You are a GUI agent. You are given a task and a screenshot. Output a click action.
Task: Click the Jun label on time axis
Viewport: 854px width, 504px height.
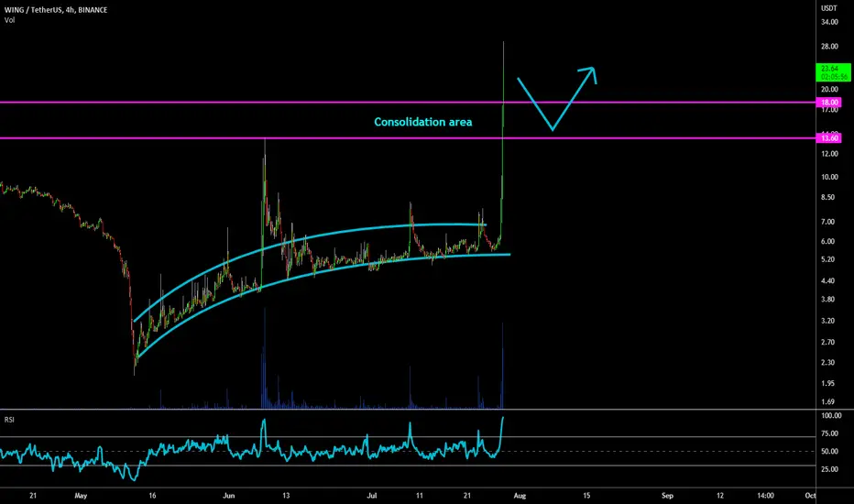pyautogui.click(x=229, y=496)
